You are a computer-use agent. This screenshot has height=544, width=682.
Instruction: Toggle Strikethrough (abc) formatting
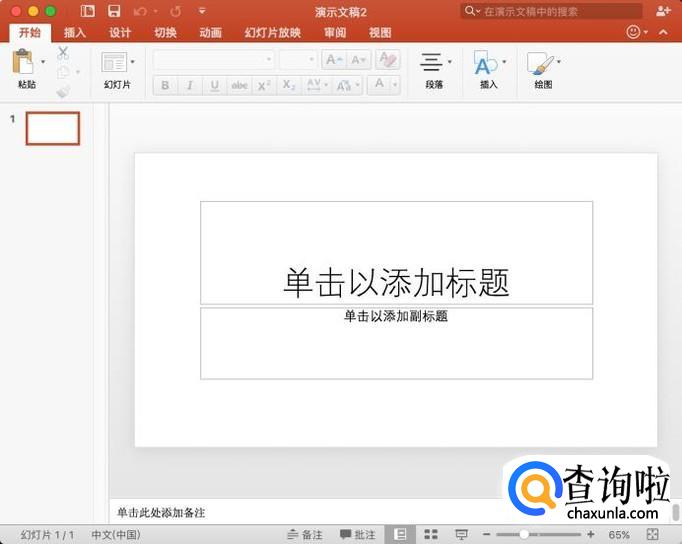click(x=239, y=85)
